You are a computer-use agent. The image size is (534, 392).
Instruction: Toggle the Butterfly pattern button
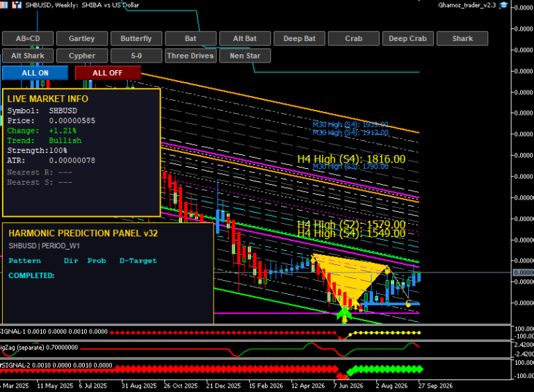coord(136,38)
